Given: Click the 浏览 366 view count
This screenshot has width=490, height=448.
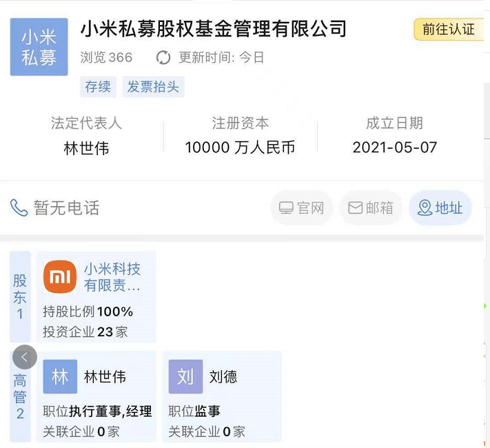Looking at the screenshot, I should coord(106,58).
